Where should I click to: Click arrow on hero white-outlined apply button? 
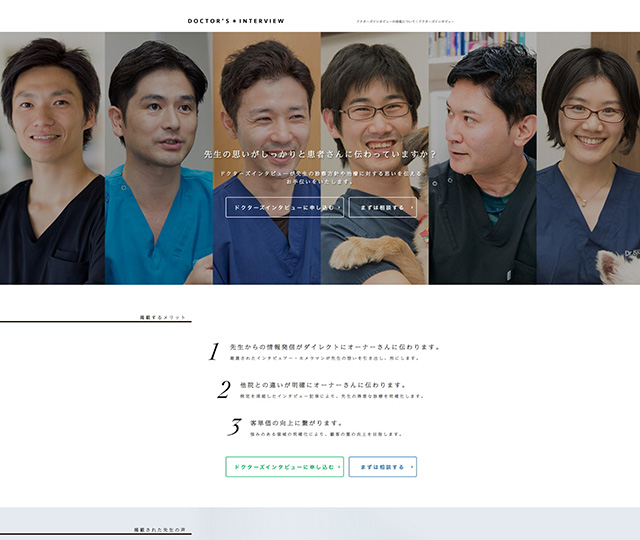(338, 207)
